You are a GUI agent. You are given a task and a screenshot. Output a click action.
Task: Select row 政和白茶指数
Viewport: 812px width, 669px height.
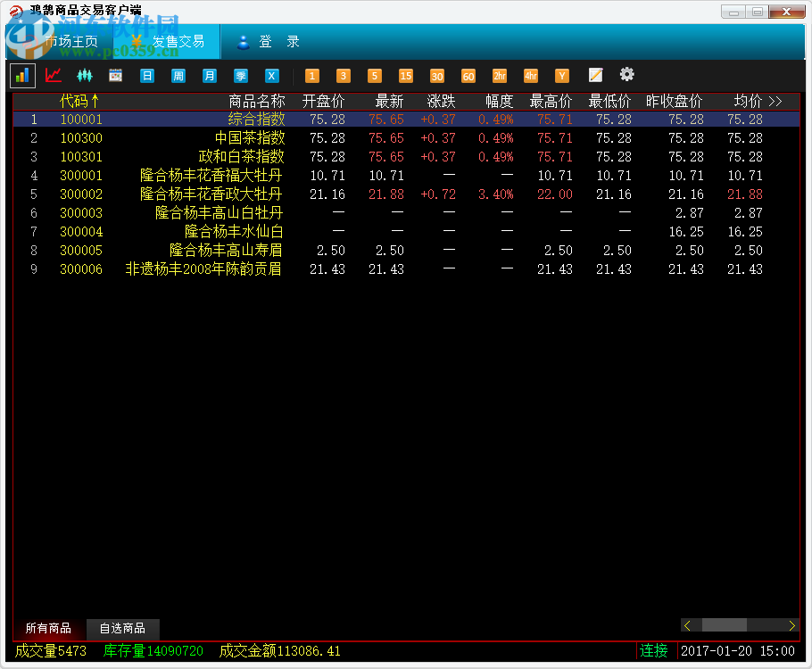[406, 156]
